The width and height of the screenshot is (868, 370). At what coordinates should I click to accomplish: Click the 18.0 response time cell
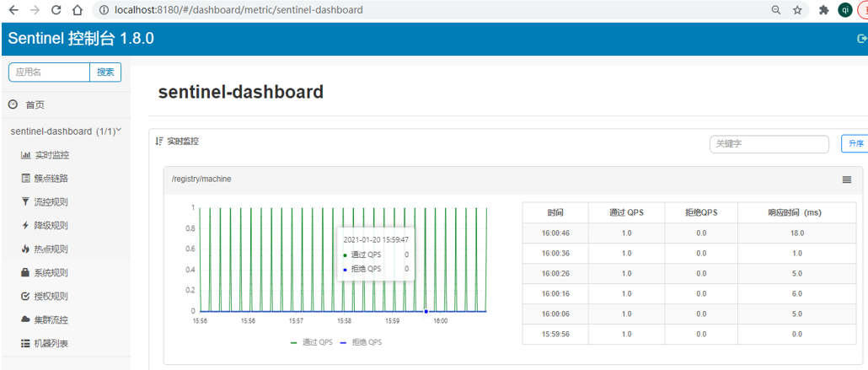click(796, 233)
